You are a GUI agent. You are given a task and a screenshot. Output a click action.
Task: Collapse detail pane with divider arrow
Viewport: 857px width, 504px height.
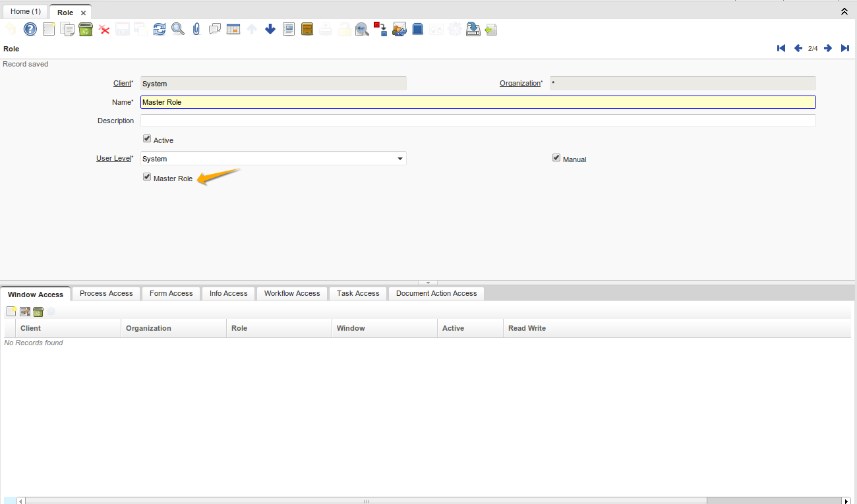[428, 283]
